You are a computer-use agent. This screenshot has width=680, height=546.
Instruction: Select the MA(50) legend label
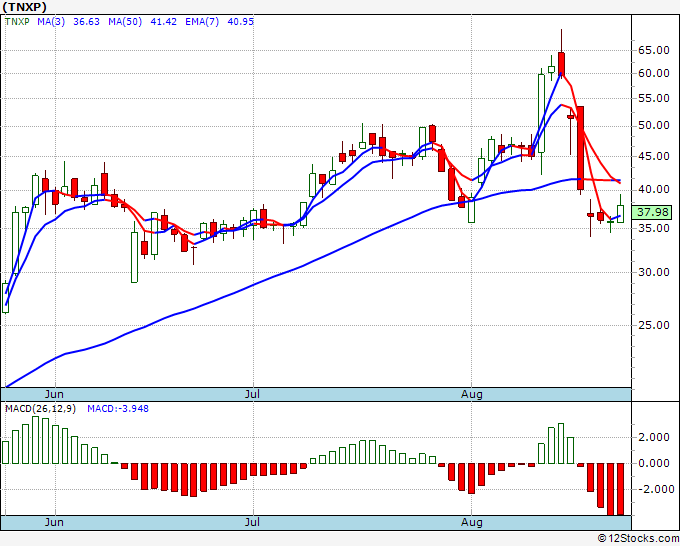coord(125,22)
